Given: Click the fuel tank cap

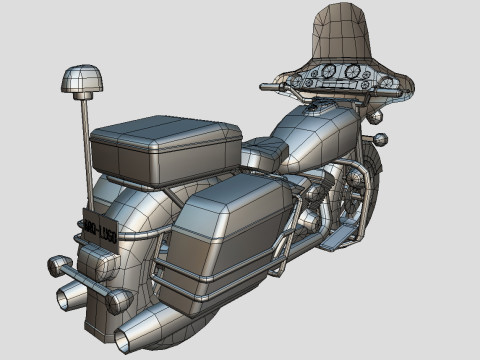Looking at the screenshot, I should click(314, 109).
